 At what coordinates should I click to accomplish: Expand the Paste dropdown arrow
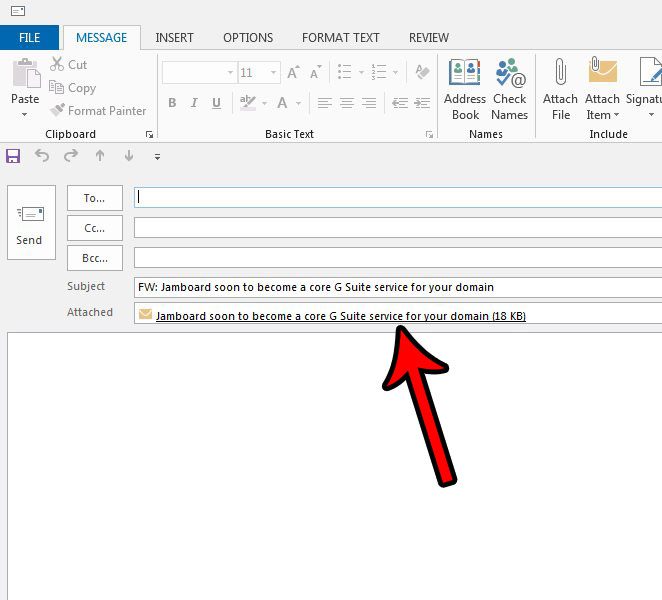pos(25,114)
